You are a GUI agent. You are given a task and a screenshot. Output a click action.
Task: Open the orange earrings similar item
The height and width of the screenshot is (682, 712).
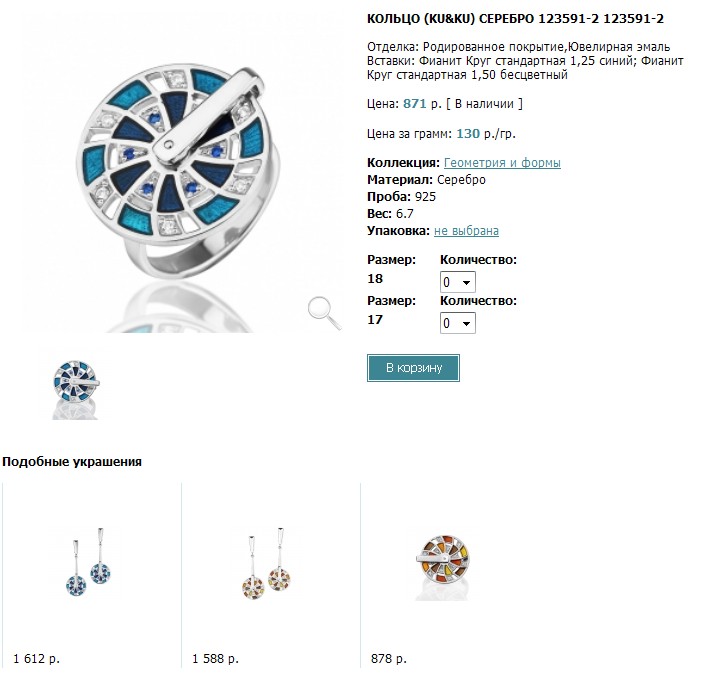[269, 568]
